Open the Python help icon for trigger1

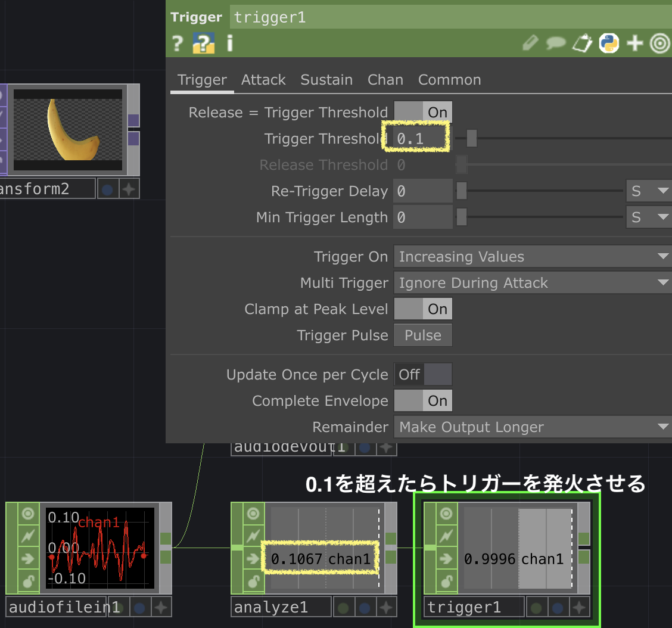pyautogui.click(x=203, y=43)
